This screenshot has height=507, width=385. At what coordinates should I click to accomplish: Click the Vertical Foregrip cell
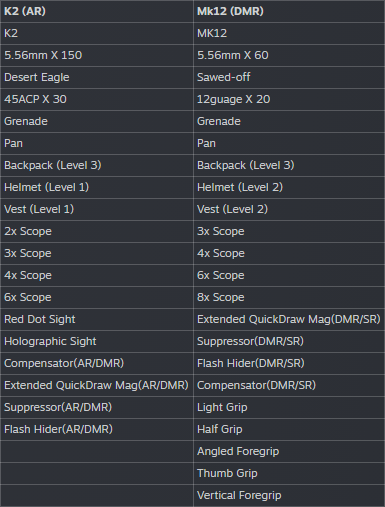289,495
